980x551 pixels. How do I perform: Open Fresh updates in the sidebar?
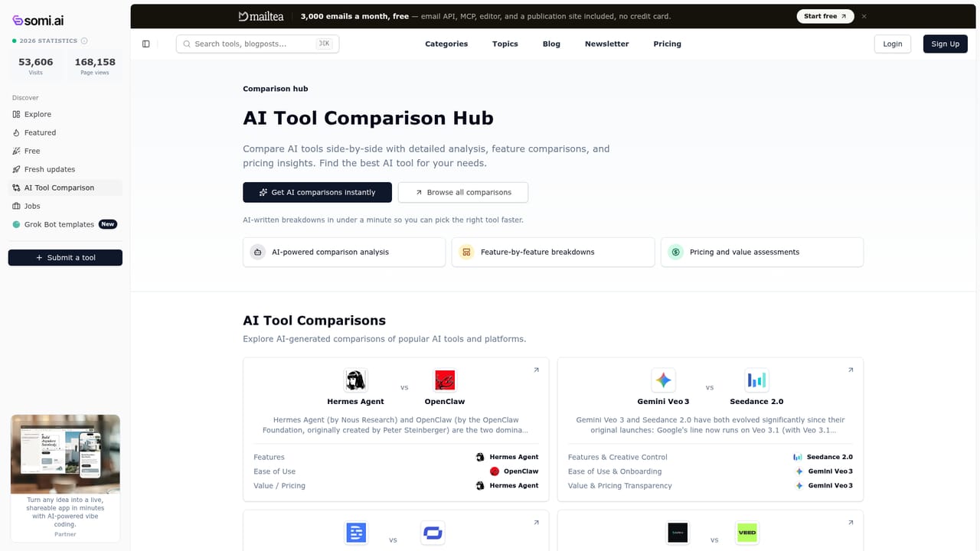(x=65, y=169)
